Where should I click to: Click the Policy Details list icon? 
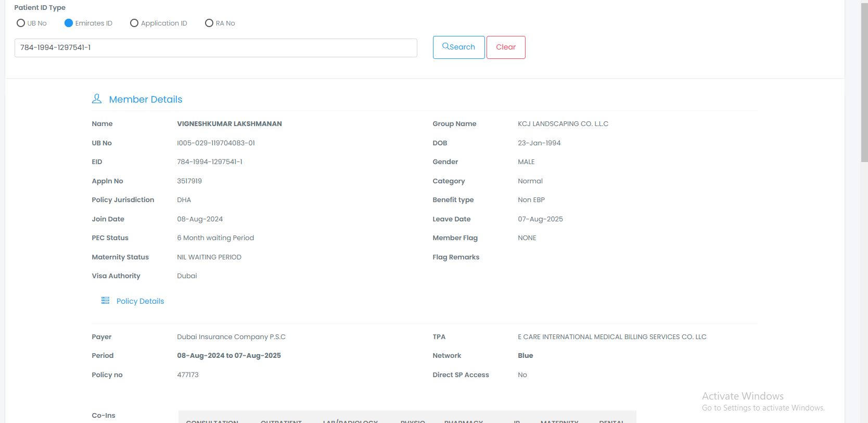click(105, 301)
